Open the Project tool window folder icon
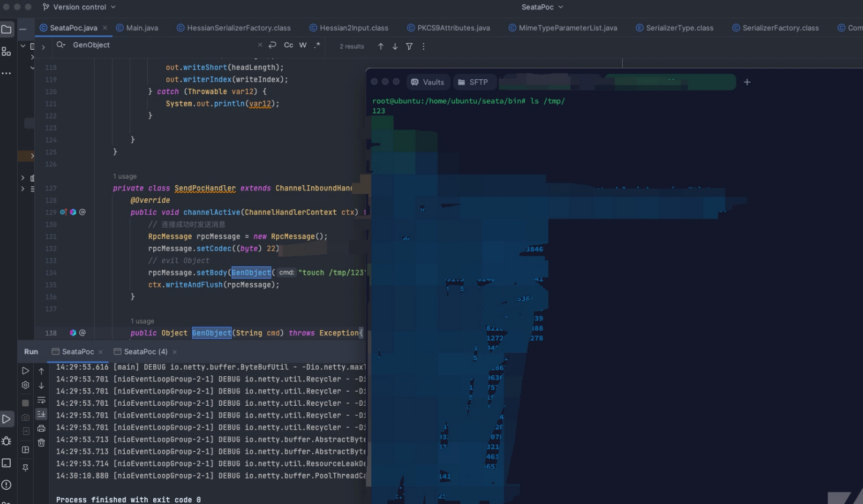 click(x=7, y=29)
